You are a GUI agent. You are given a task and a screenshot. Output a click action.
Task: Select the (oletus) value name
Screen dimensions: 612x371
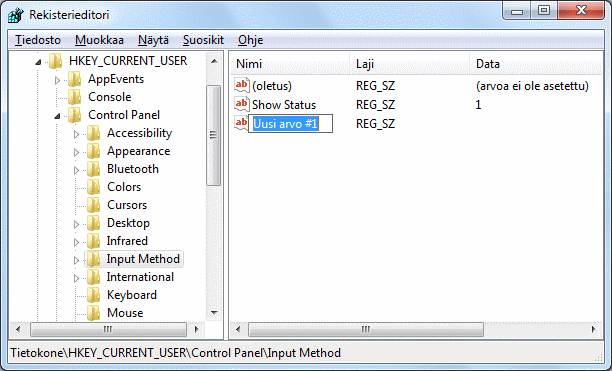[272, 86]
